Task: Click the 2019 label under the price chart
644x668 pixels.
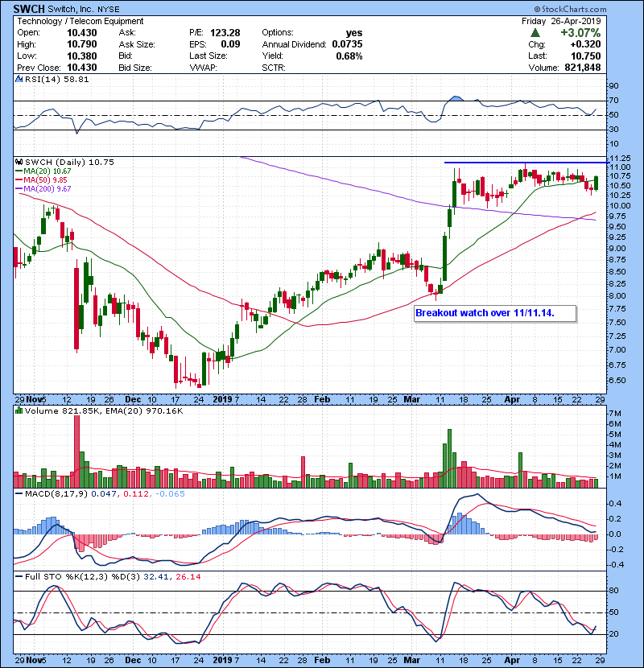Action: 222,400
